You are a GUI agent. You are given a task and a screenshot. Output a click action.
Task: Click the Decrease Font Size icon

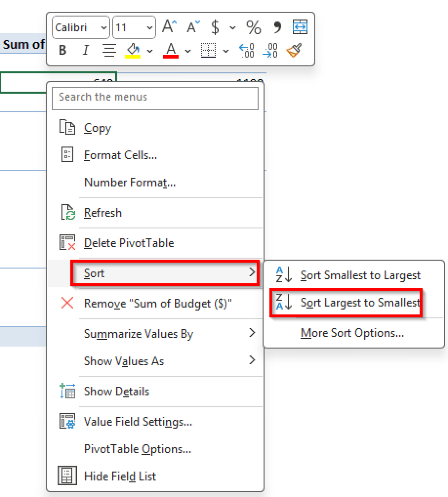[193, 27]
